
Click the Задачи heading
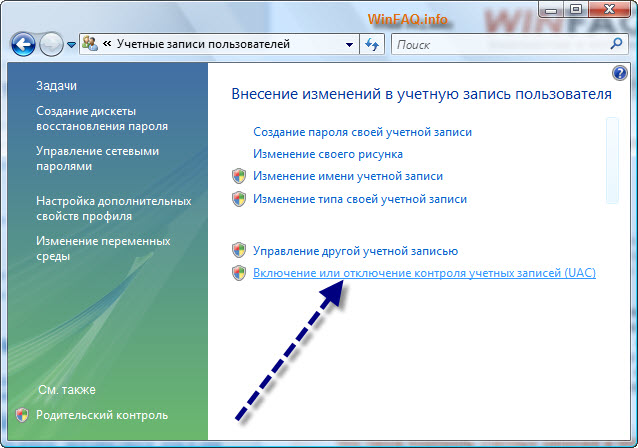pos(56,86)
